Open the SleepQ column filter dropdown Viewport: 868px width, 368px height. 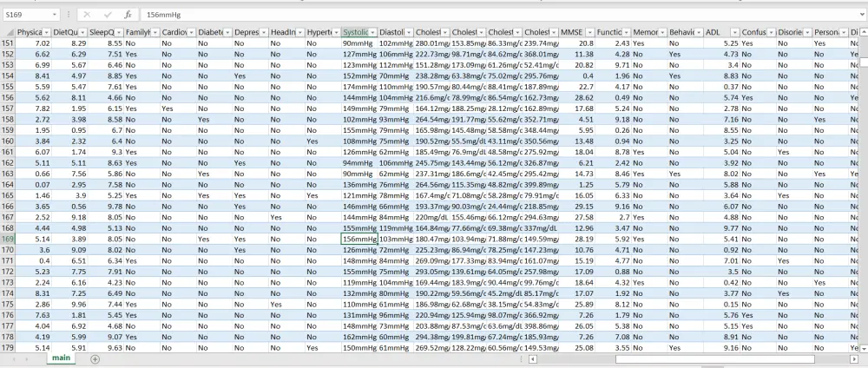118,32
